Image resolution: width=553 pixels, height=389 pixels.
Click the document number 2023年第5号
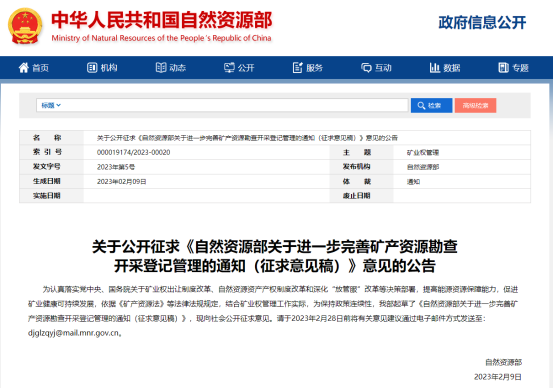(x=116, y=167)
